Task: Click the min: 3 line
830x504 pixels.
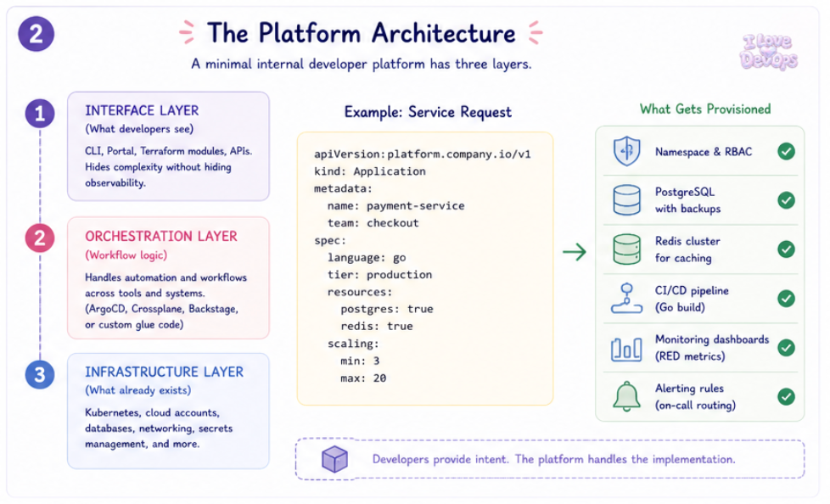Action: pos(360,361)
